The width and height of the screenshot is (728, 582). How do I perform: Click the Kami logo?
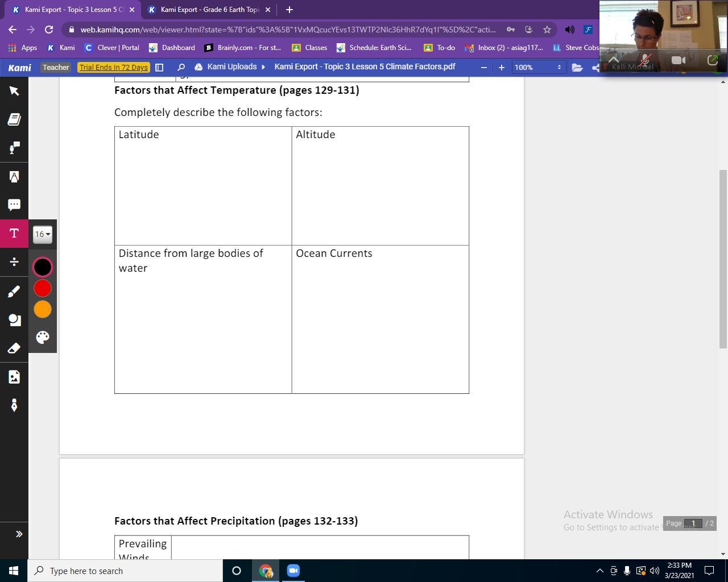(20, 67)
